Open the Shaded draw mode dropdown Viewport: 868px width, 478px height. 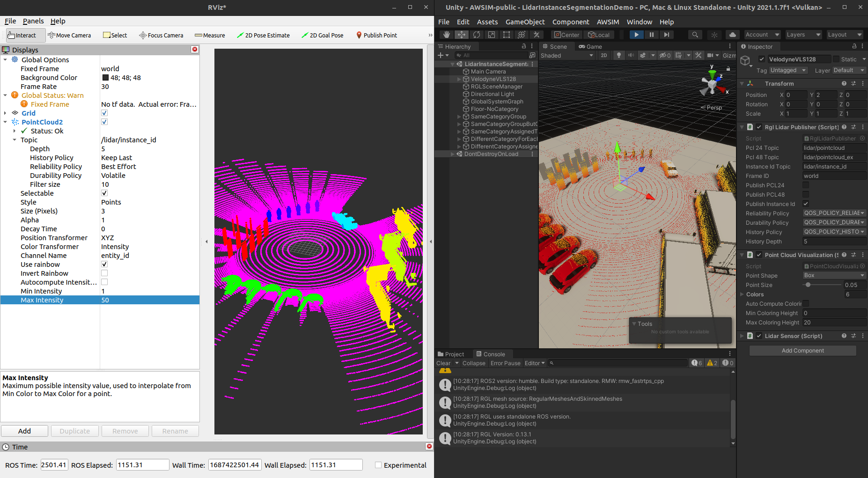pyautogui.click(x=567, y=55)
